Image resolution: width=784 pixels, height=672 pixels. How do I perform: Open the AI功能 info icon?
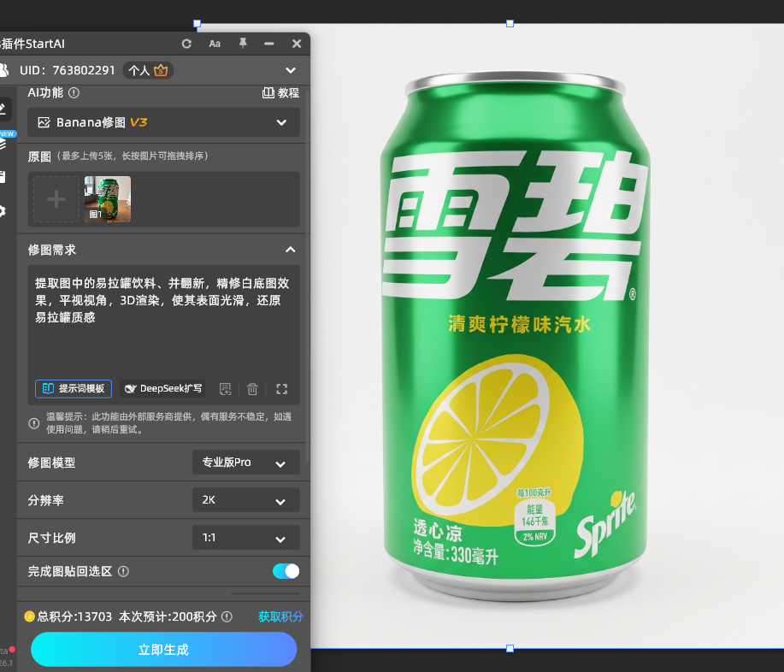[74, 93]
